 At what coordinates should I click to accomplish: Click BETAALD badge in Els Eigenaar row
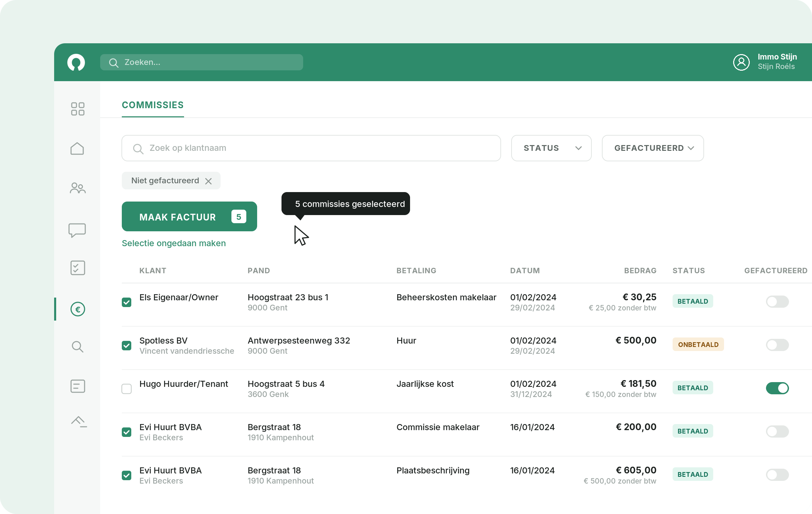(x=693, y=301)
